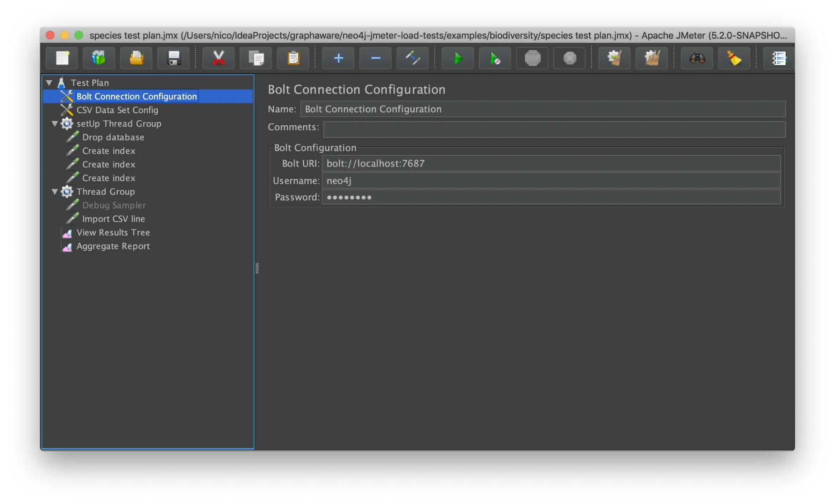The height and width of the screenshot is (504, 835).
Task: Click the Toggle enable/disable icon
Action: (413, 58)
